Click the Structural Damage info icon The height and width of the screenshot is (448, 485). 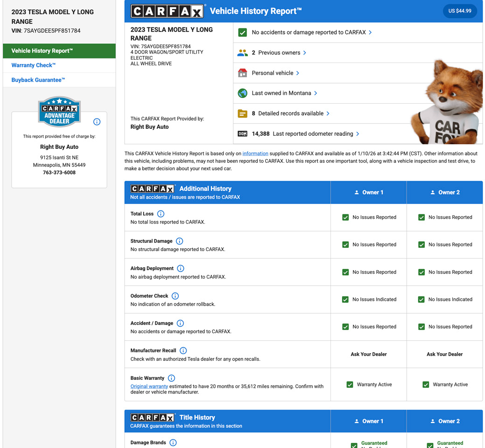click(x=179, y=241)
